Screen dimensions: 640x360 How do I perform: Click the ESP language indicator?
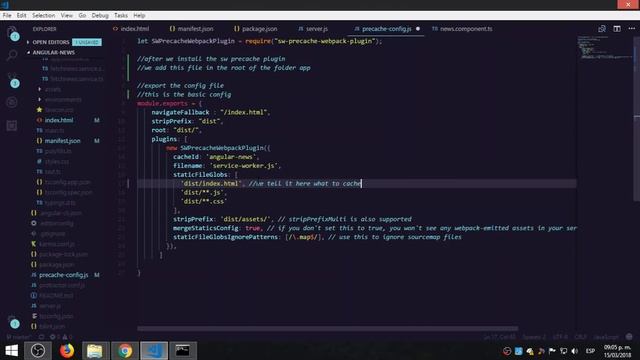pyautogui.click(x=590, y=351)
